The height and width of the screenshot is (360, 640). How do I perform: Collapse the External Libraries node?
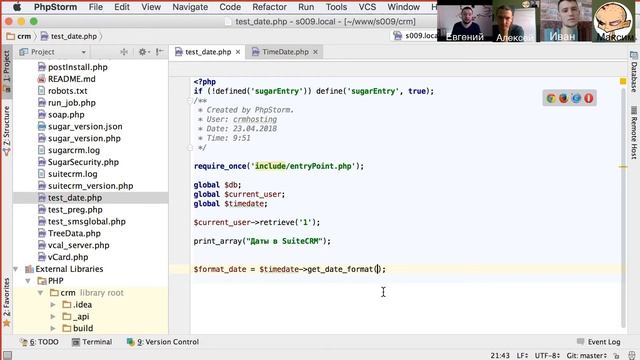click(16, 269)
